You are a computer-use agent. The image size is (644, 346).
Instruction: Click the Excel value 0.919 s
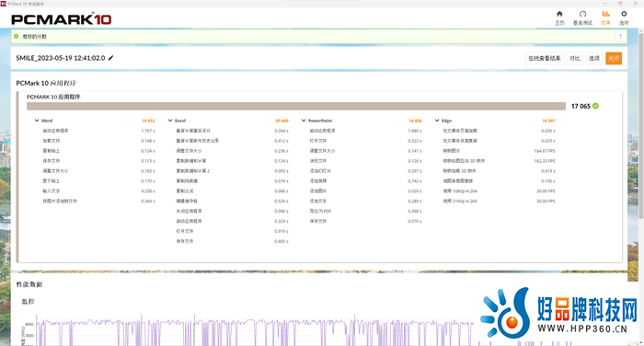[282, 231]
